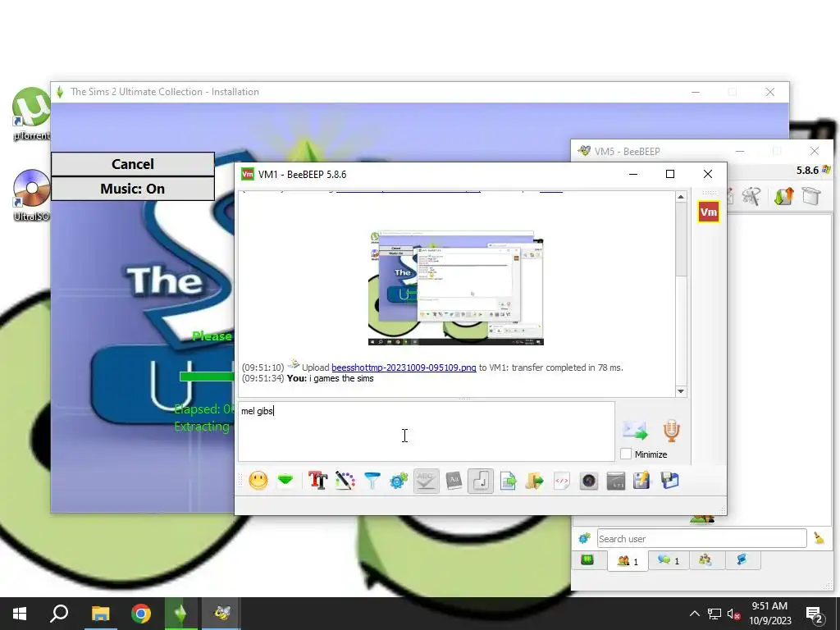
Task: Select the red Vm user avatar
Action: coord(708,212)
